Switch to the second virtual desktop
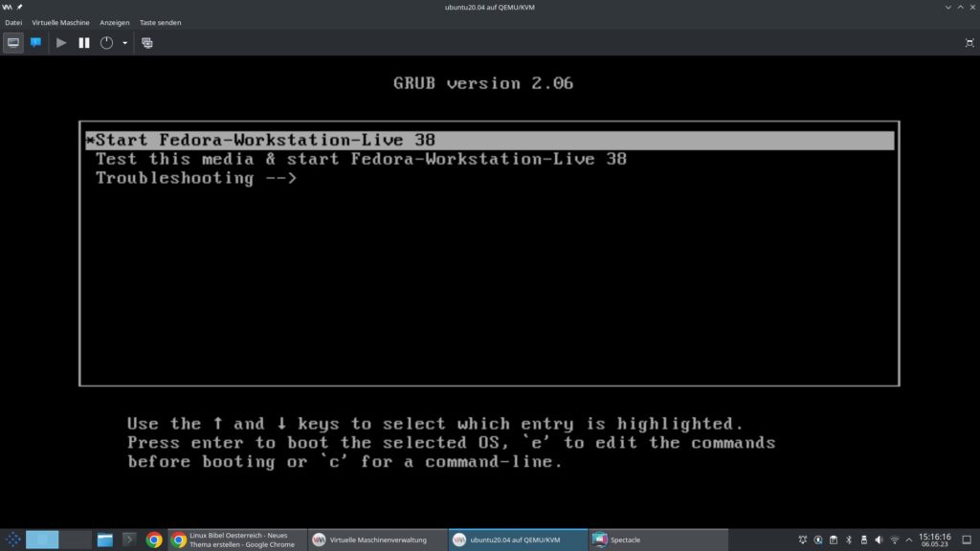 pyautogui.click(x=76, y=540)
